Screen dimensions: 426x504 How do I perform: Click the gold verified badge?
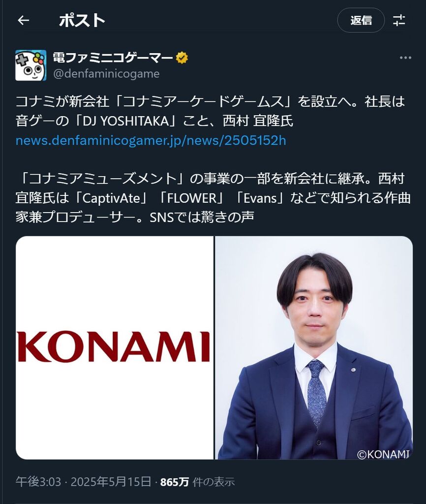click(182, 58)
